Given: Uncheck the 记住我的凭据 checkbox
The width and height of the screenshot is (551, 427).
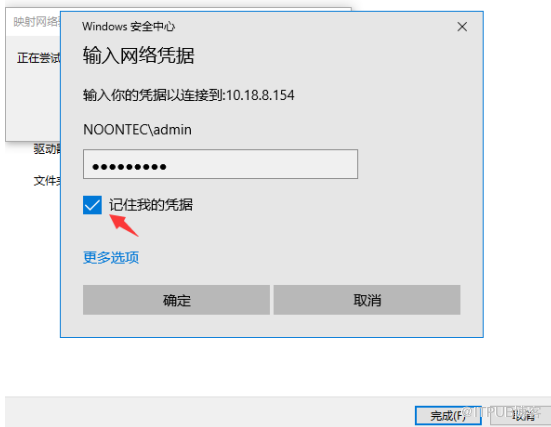Looking at the screenshot, I should [x=92, y=205].
